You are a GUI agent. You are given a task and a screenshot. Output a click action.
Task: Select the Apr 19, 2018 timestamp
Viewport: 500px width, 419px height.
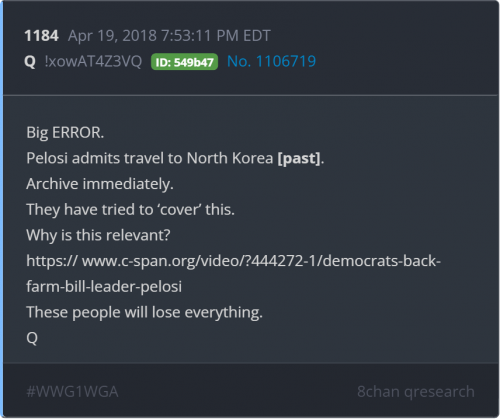[169, 36]
